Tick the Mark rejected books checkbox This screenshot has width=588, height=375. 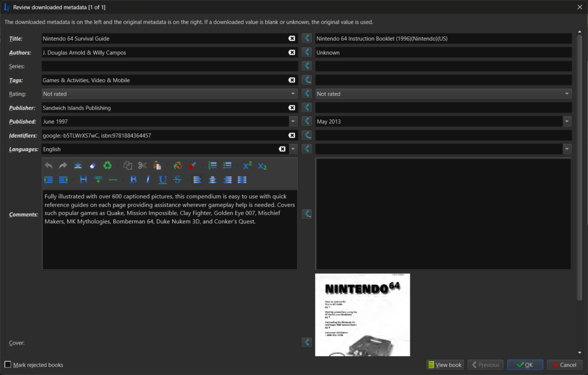tap(8, 365)
